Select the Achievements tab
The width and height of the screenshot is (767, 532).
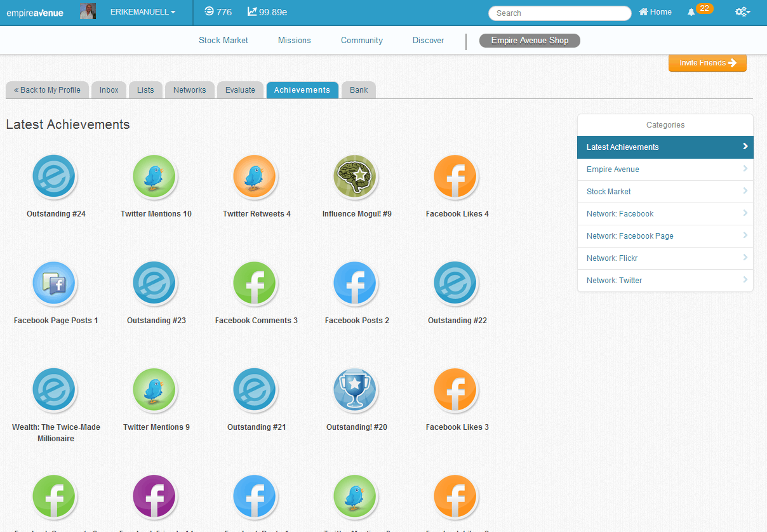click(302, 90)
